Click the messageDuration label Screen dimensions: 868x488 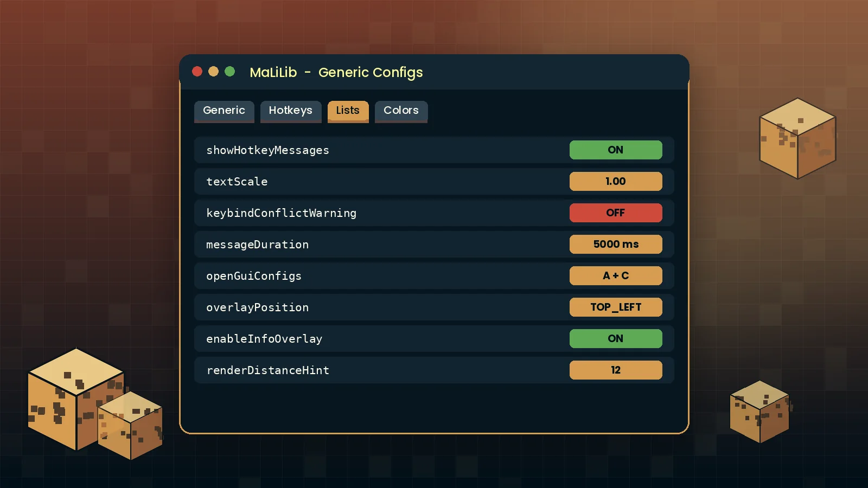pos(258,245)
